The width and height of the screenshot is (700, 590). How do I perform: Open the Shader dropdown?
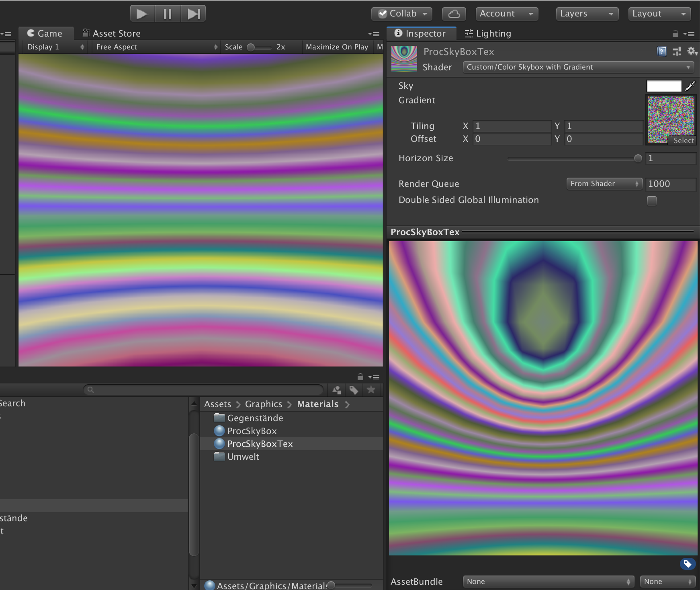578,67
